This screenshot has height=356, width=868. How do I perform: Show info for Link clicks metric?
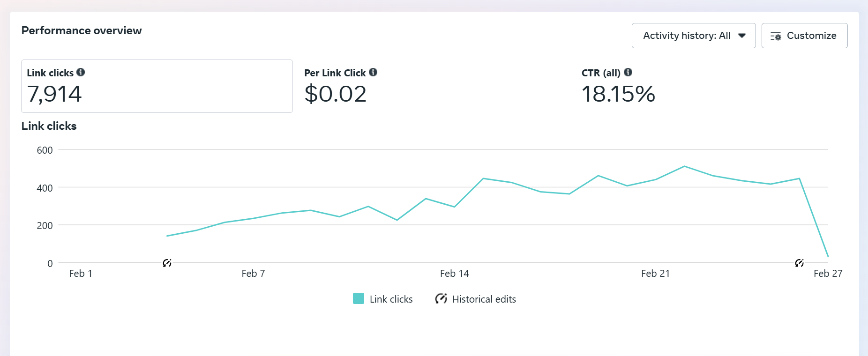click(81, 72)
